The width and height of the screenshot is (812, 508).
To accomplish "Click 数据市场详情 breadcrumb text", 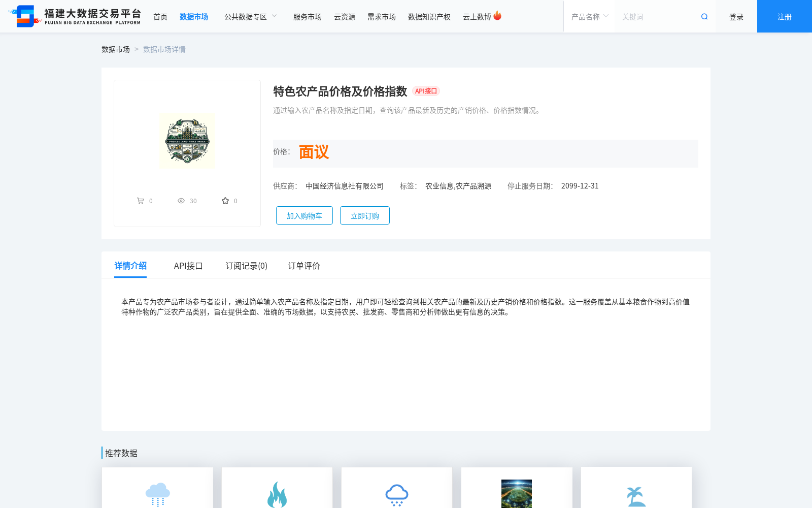I will click(x=164, y=49).
